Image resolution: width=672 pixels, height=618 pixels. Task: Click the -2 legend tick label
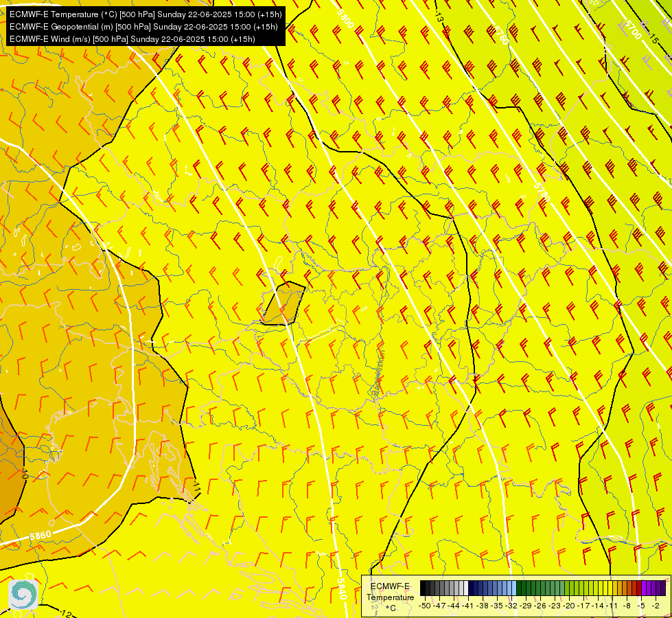(x=656, y=606)
